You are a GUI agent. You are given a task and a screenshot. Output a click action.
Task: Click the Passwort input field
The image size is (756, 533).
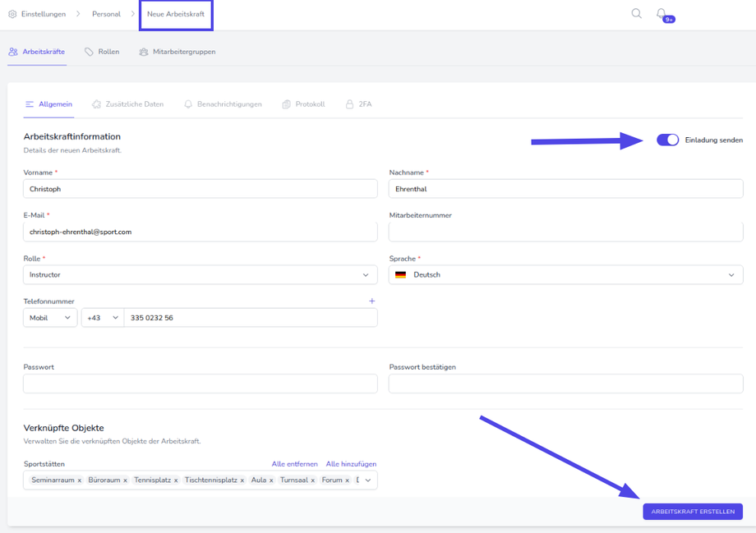200,384
